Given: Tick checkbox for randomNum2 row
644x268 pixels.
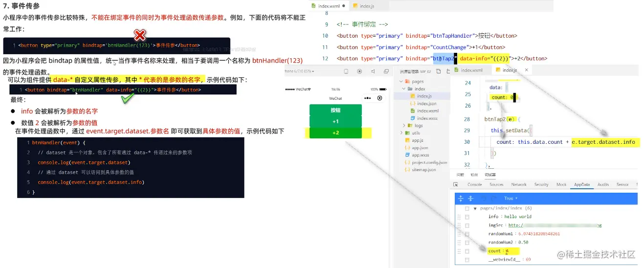Looking at the screenshot, I should pos(467,243).
